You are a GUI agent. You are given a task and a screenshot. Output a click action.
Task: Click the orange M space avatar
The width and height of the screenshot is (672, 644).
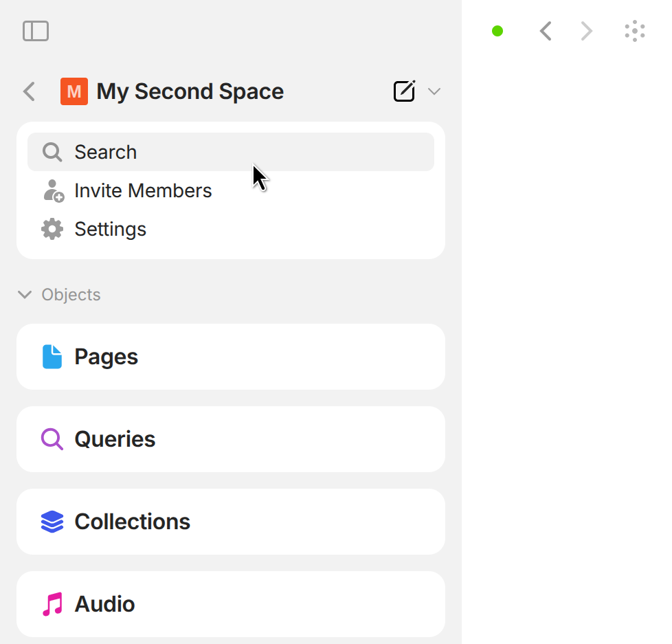point(74,91)
